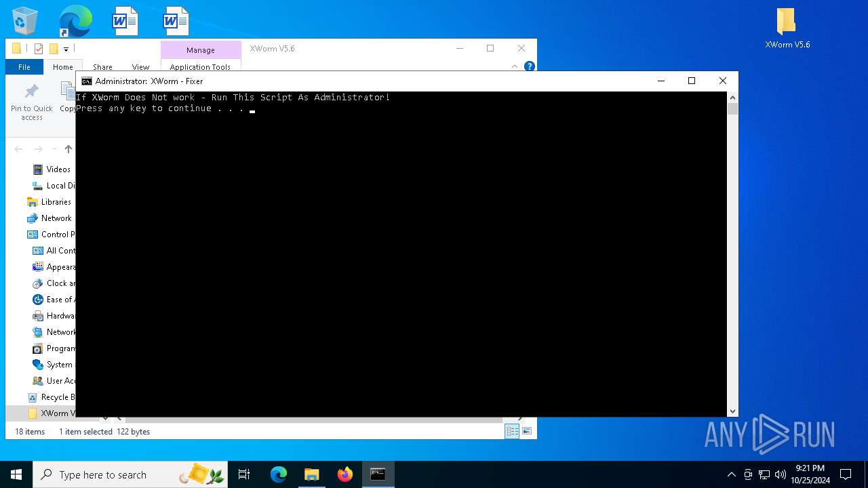Click the Properties quick access toolbar icon

(x=39, y=49)
